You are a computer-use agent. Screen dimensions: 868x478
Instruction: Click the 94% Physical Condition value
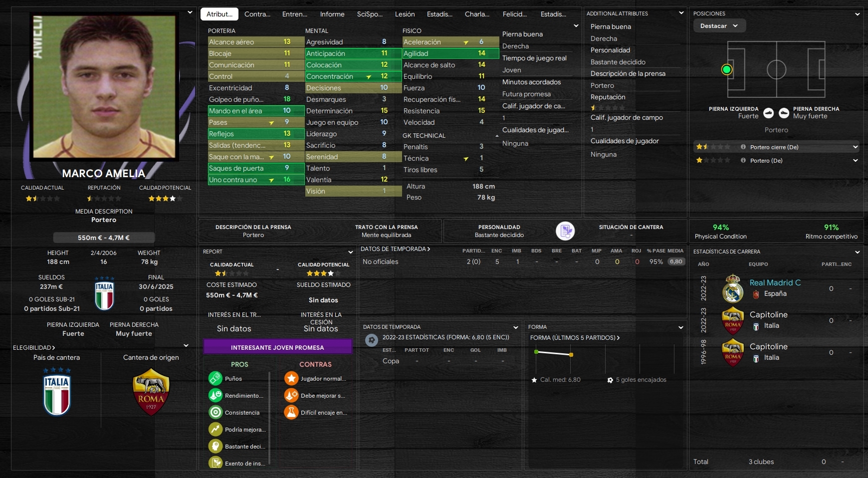pyautogui.click(x=721, y=228)
